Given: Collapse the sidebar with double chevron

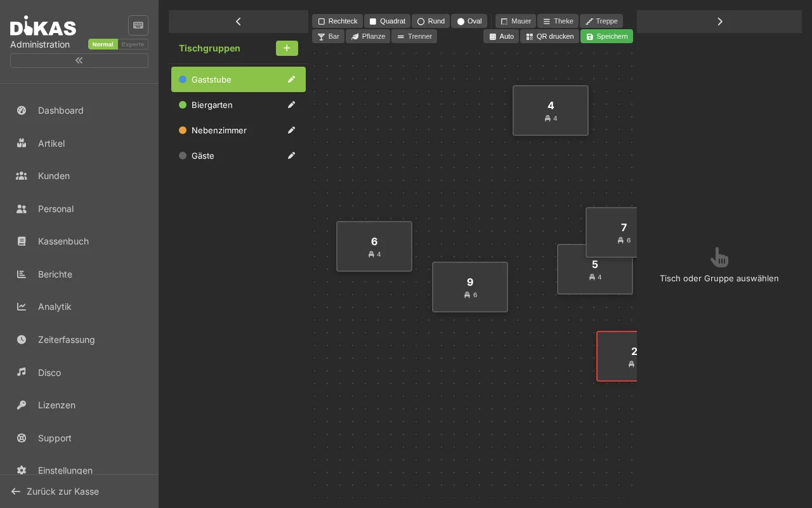Looking at the screenshot, I should (x=79, y=60).
